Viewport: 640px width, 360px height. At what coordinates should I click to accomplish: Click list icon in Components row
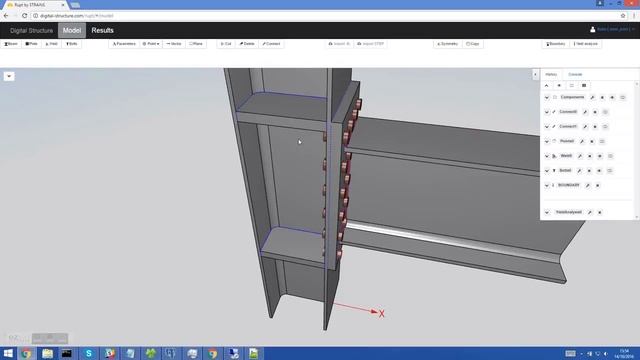622,98
